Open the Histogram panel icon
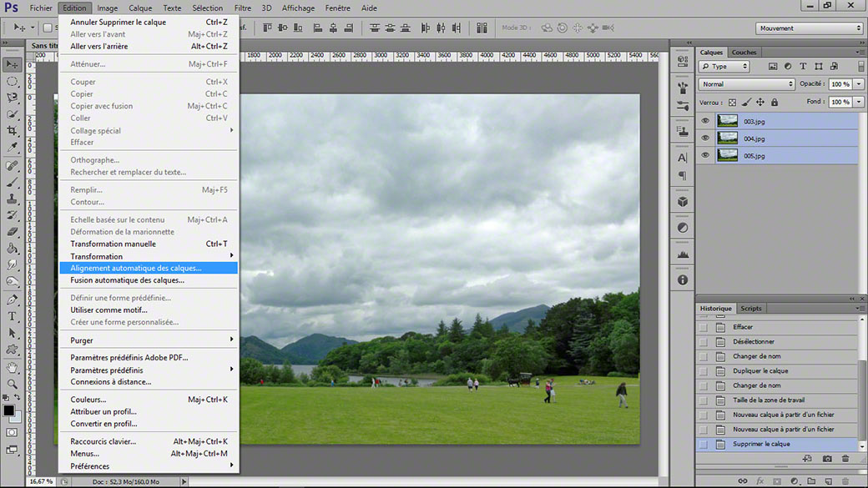Image resolution: width=868 pixels, height=488 pixels. pos(683,254)
